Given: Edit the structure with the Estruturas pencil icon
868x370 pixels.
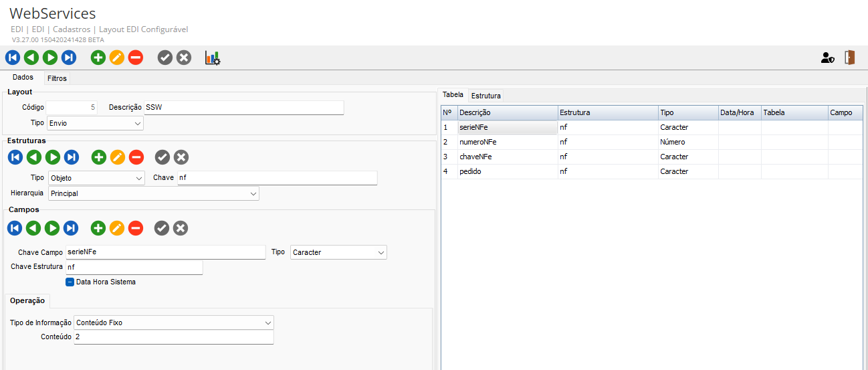Looking at the screenshot, I should click(x=118, y=157).
